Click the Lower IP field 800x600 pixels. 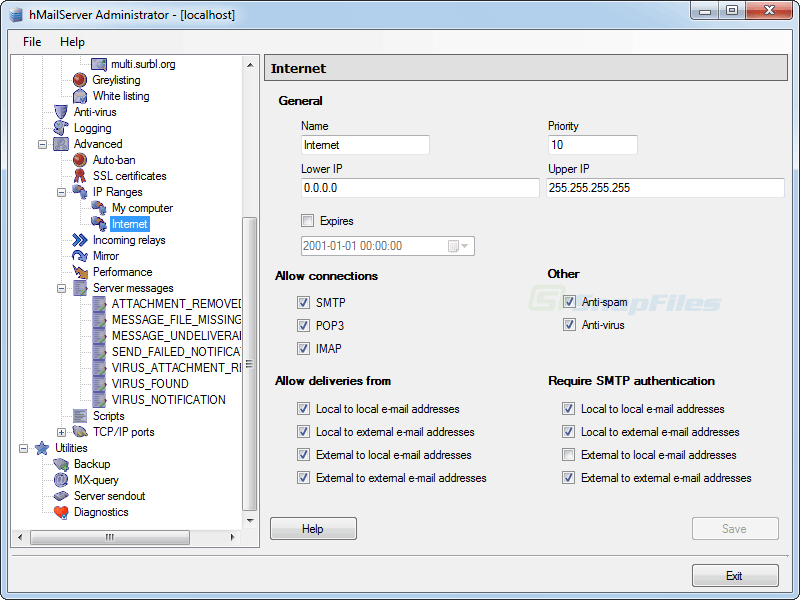(x=420, y=188)
